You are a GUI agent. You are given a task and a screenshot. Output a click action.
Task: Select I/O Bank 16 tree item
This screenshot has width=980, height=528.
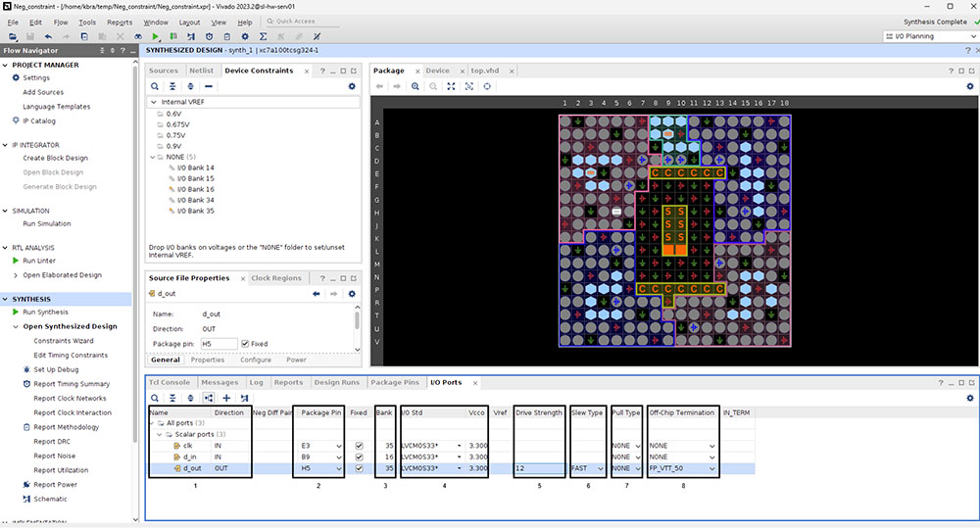coord(195,189)
